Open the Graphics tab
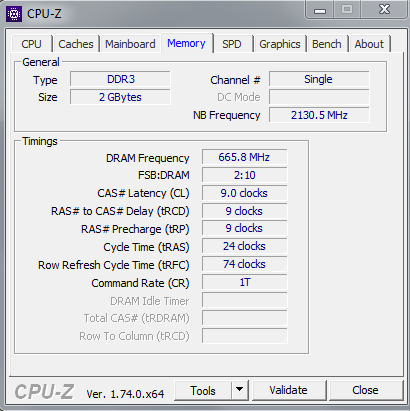This screenshot has width=410, height=411. coord(280,44)
